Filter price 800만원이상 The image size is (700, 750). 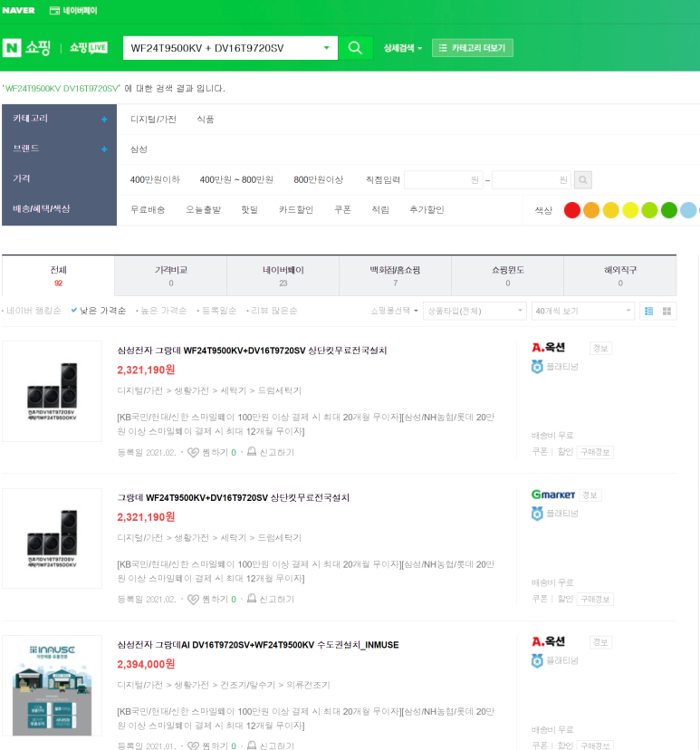[319, 180]
